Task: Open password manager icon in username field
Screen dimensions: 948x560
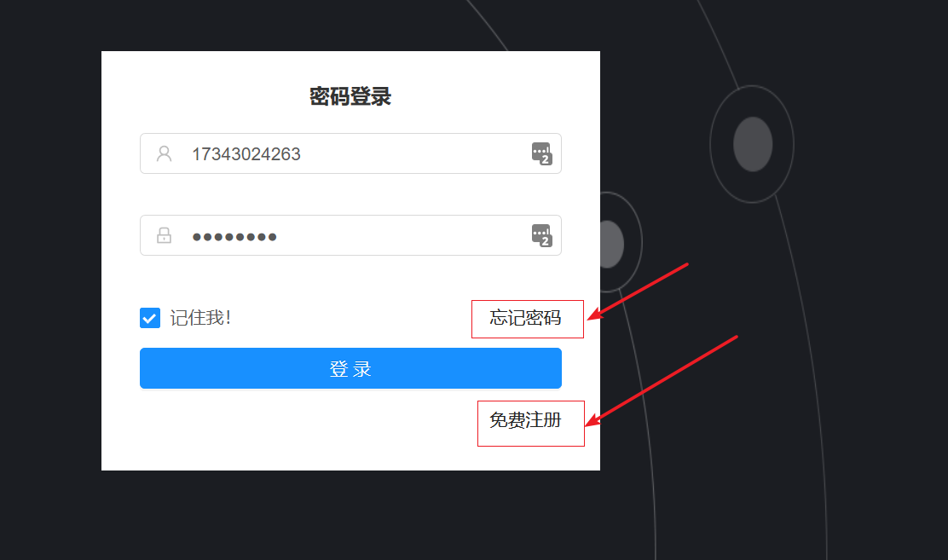Action: point(541,153)
